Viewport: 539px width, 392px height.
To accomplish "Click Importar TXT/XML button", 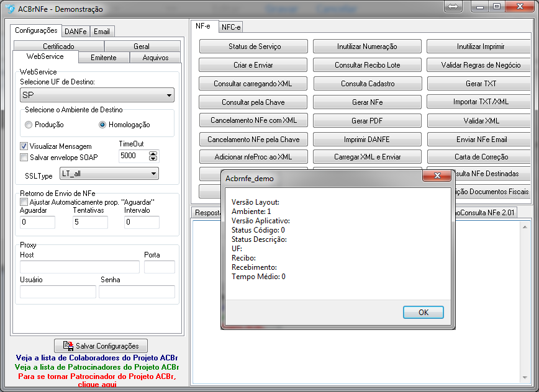I will [x=479, y=102].
